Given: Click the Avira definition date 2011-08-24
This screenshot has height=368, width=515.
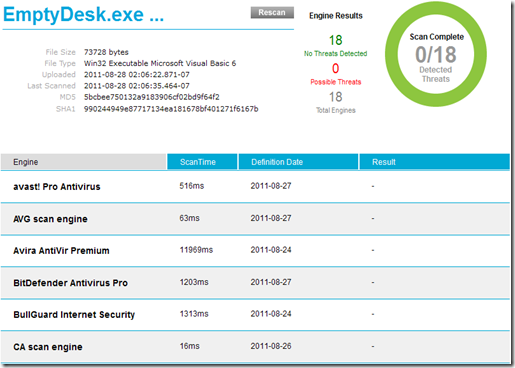Looking at the screenshot, I should pos(271,250).
